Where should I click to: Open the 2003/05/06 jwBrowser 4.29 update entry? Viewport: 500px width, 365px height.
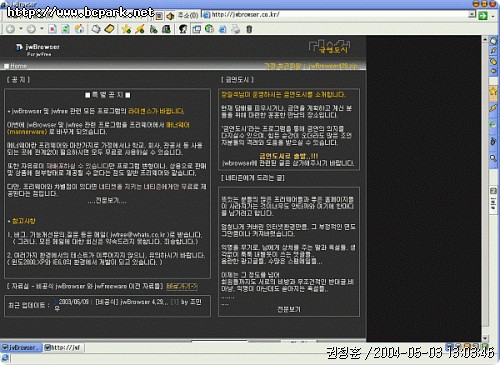pyautogui.click(x=130, y=302)
